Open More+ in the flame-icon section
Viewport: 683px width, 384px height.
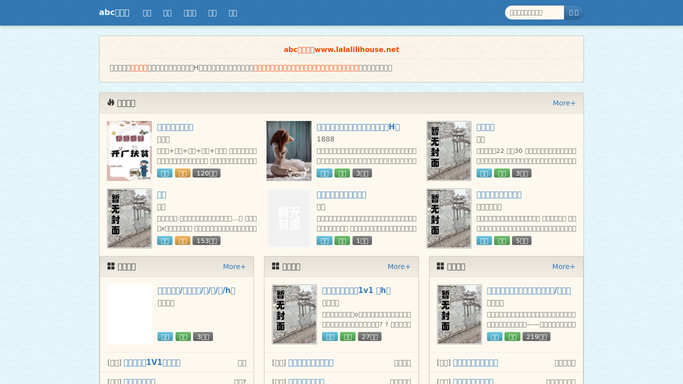click(x=564, y=103)
